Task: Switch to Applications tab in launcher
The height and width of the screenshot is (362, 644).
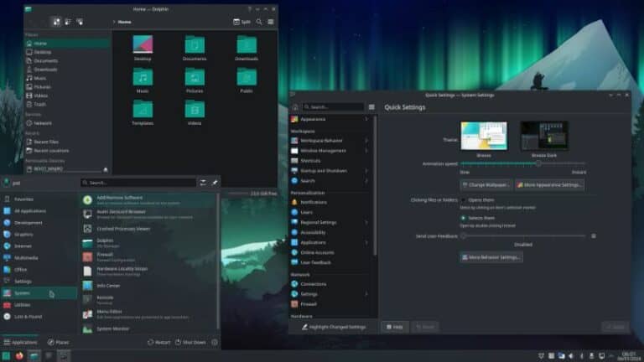Action: pos(20,342)
